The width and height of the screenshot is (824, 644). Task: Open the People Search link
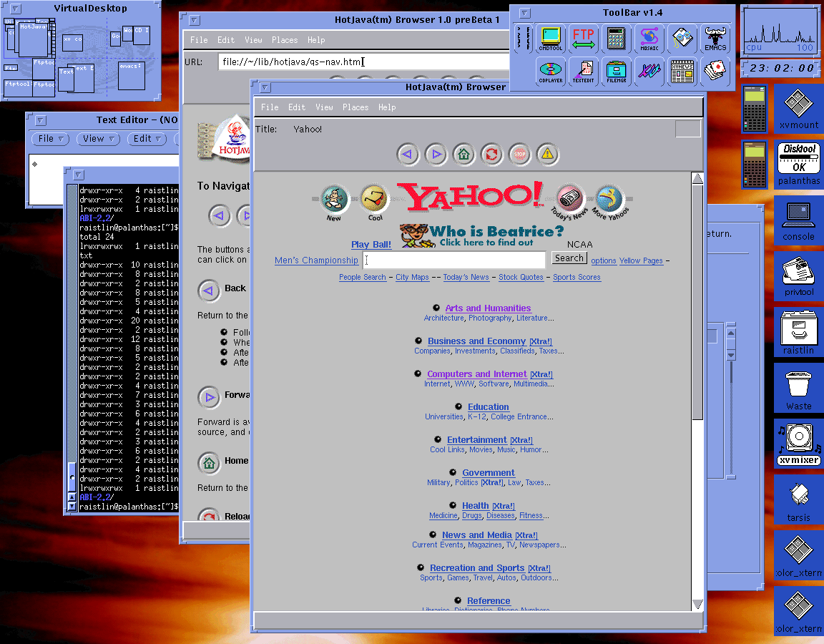pos(362,277)
